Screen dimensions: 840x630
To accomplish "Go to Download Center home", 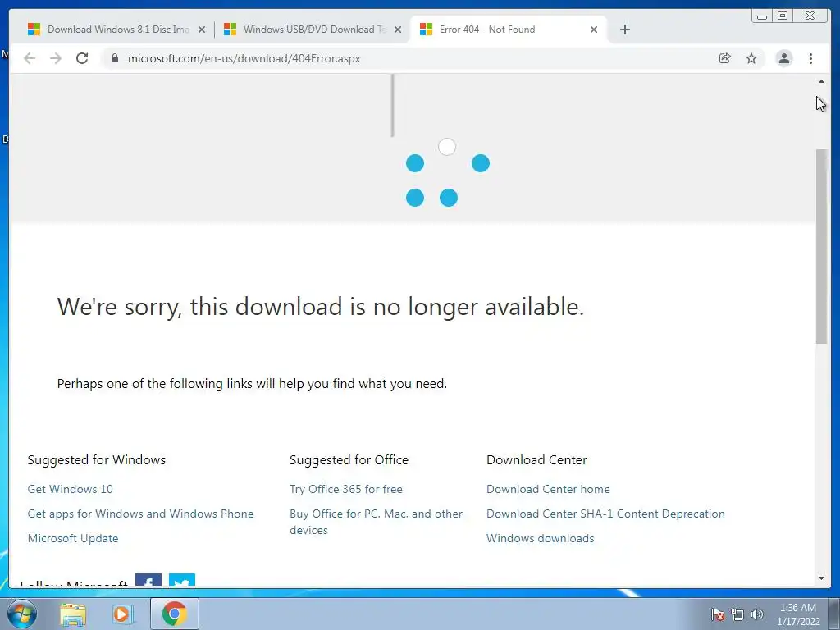I will pos(548,489).
